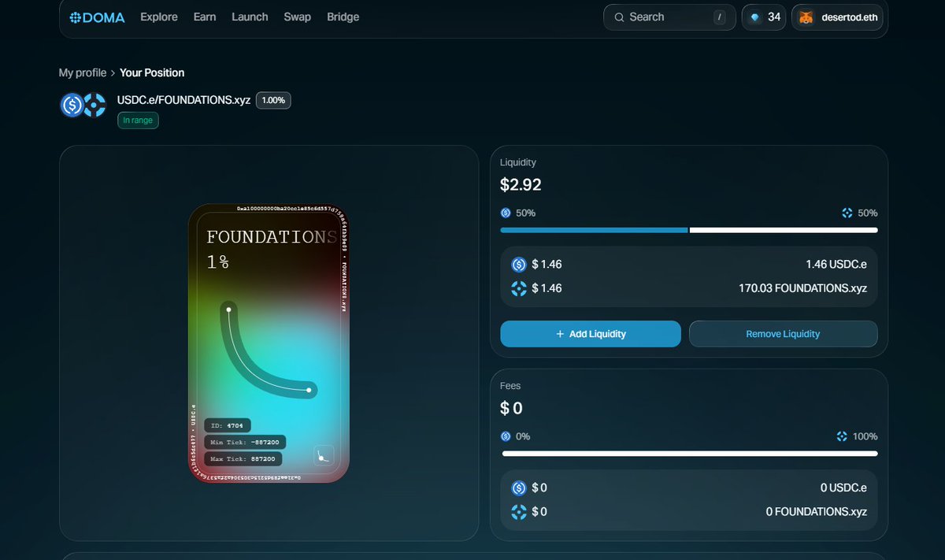This screenshot has width=945, height=560.
Task: Click the slash shortcut badge in search
Action: point(719,17)
